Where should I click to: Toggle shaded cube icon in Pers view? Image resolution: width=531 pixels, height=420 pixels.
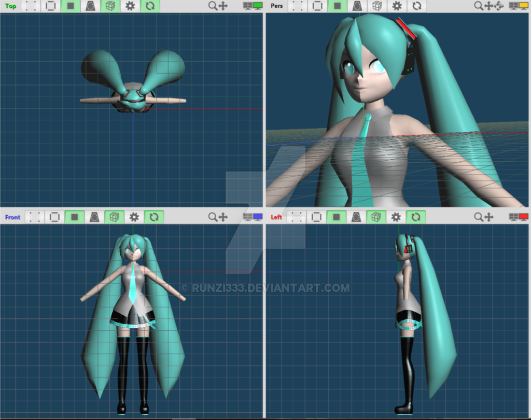pos(377,6)
